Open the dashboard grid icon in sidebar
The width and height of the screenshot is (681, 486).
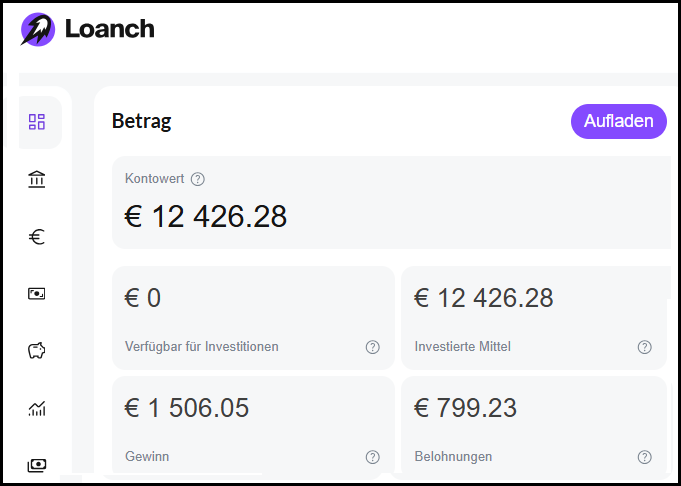pos(37,122)
